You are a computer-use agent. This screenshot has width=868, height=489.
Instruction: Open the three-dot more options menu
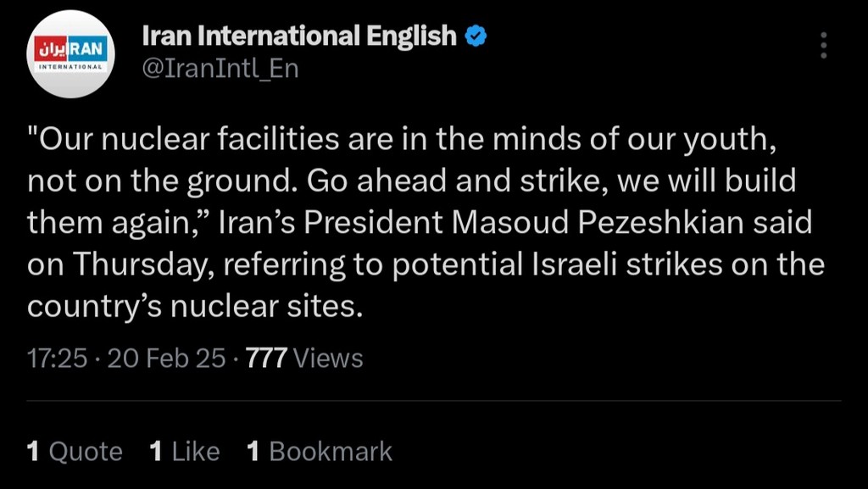point(824,45)
